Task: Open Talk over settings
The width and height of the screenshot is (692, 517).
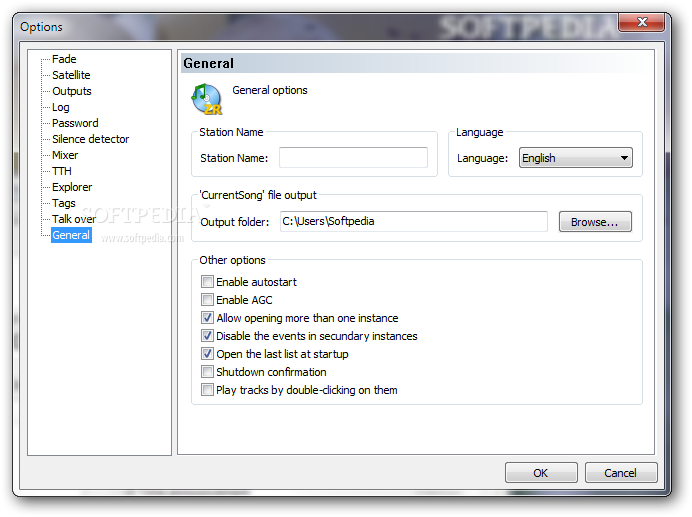Action: point(74,219)
